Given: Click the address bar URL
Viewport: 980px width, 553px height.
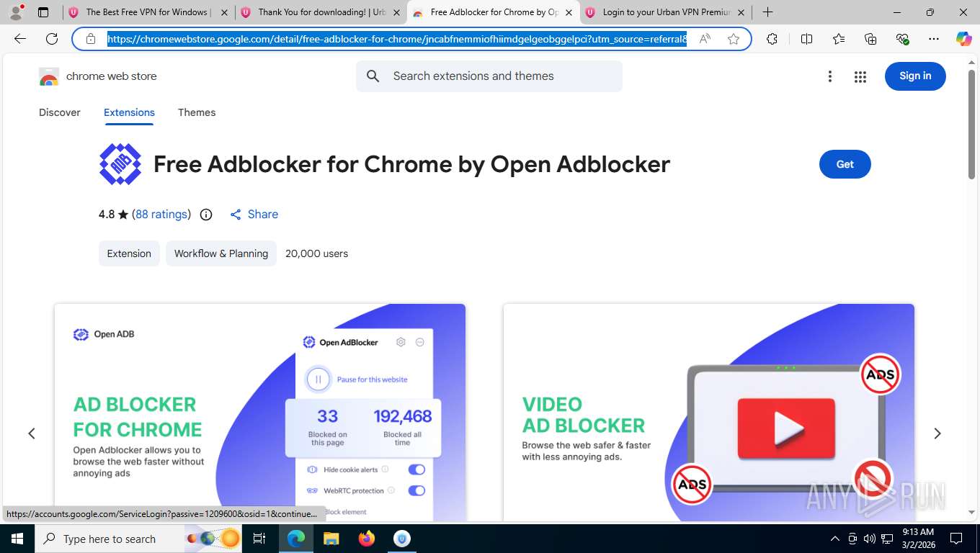Looking at the screenshot, I should [396, 39].
